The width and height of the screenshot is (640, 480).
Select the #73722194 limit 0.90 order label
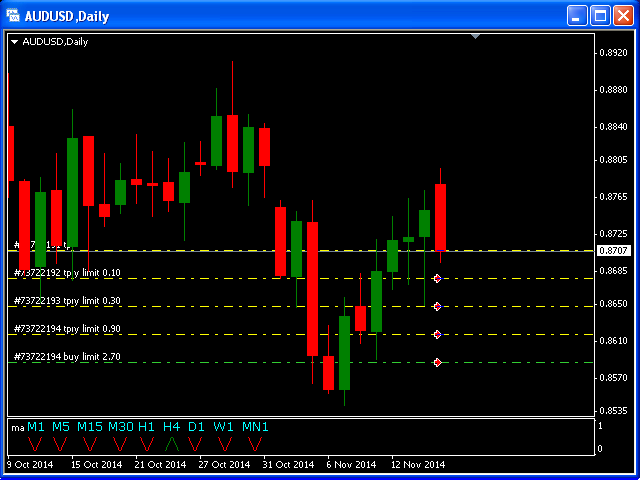(67, 329)
